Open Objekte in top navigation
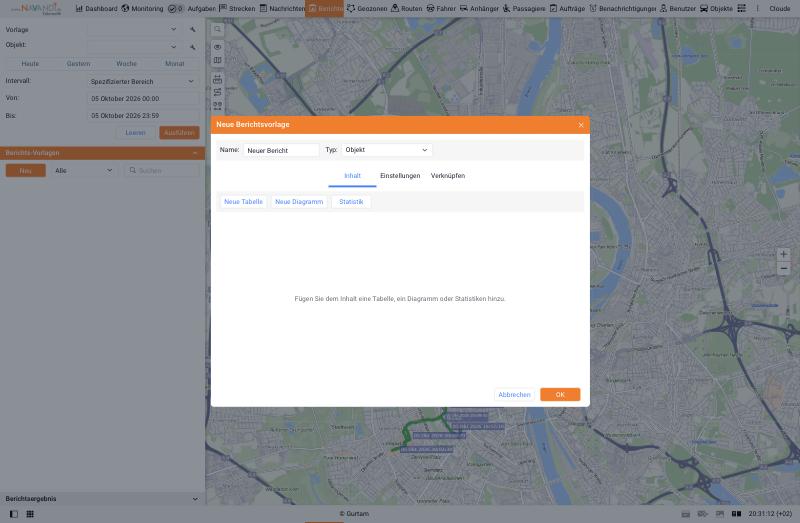800x523 pixels. tap(716, 9)
